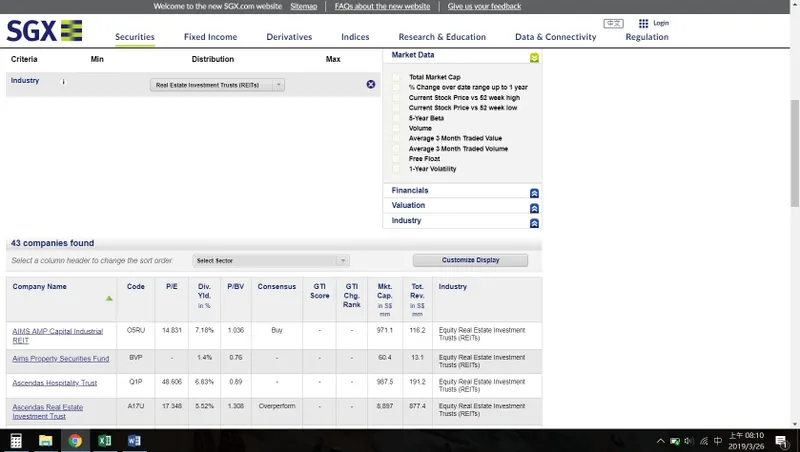
Task: Open the Regulation menu
Action: 647,37
